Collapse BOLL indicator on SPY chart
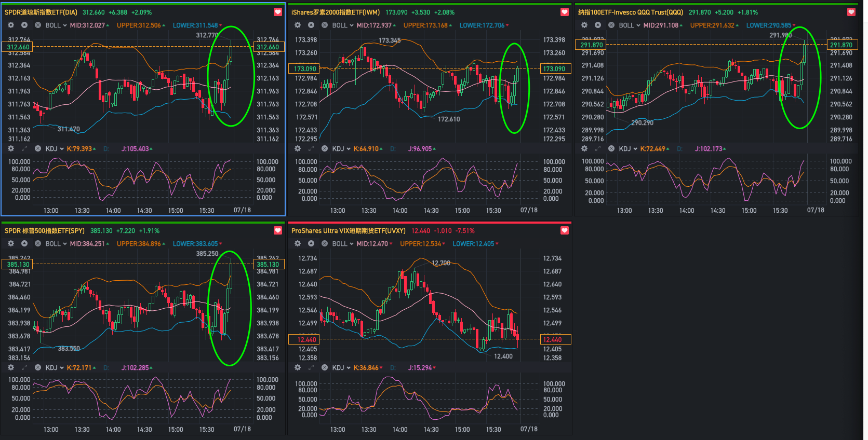 tap(24, 243)
